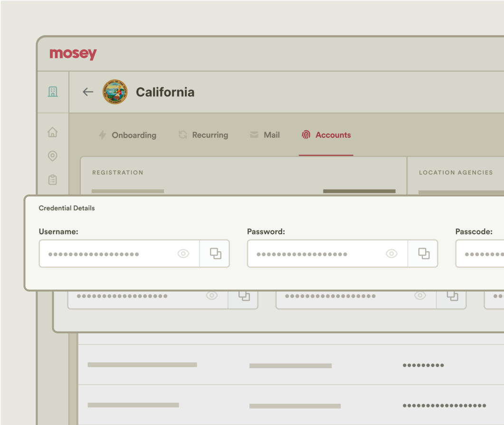The height and width of the screenshot is (425, 504).
Task: Copy the Username credential
Action: coord(215,254)
